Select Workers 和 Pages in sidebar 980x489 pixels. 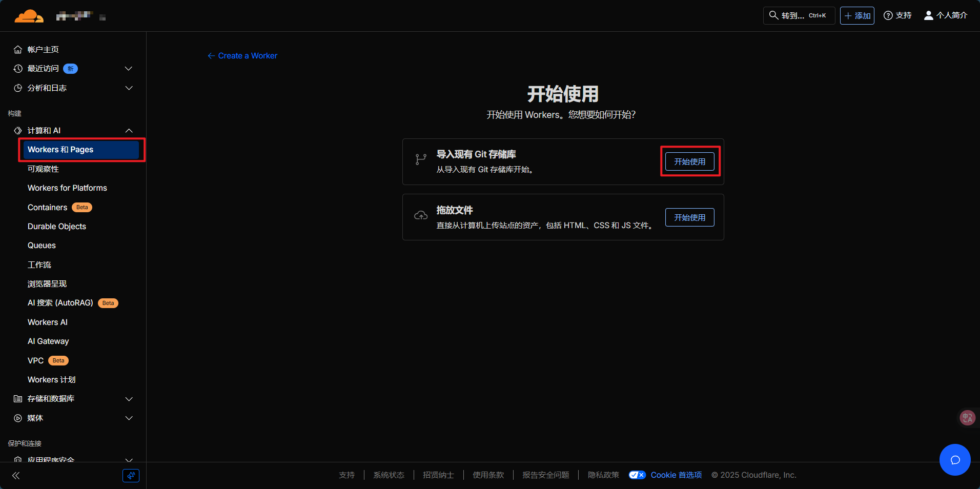[x=81, y=150]
